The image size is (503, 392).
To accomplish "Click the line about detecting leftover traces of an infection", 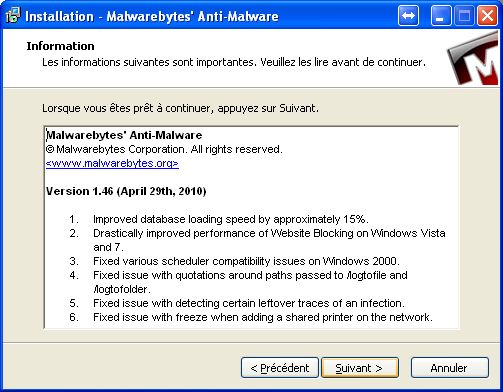I will (x=249, y=303).
